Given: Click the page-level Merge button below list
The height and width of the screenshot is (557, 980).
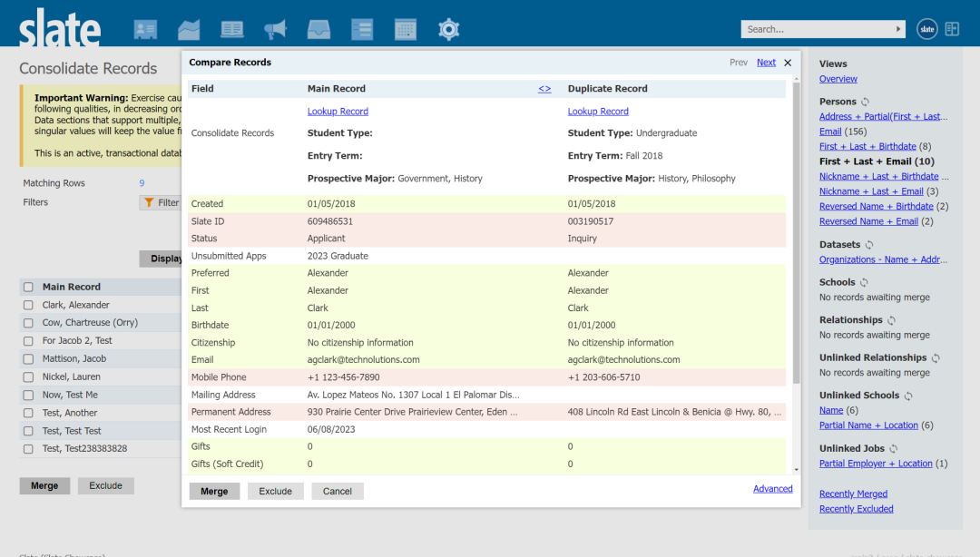Looking at the screenshot, I should pyautogui.click(x=44, y=485).
